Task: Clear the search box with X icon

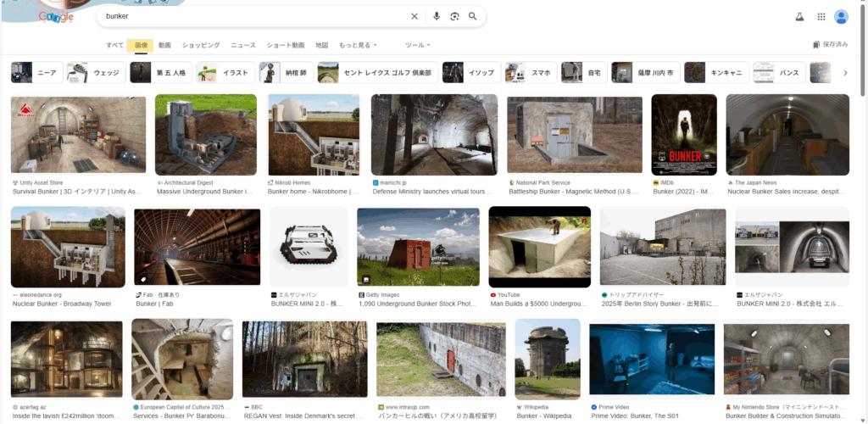Action: coord(415,16)
